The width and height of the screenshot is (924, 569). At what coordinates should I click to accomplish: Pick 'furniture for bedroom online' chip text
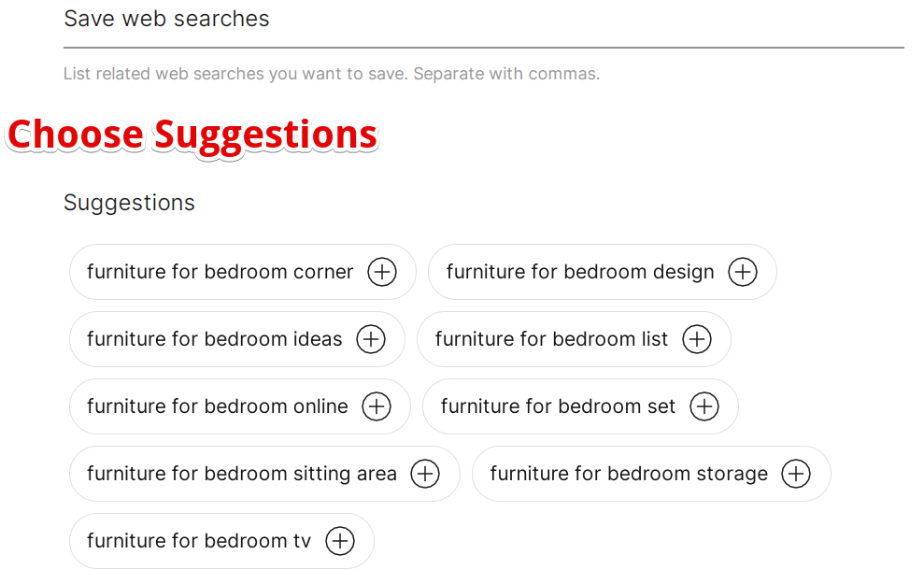pos(218,406)
